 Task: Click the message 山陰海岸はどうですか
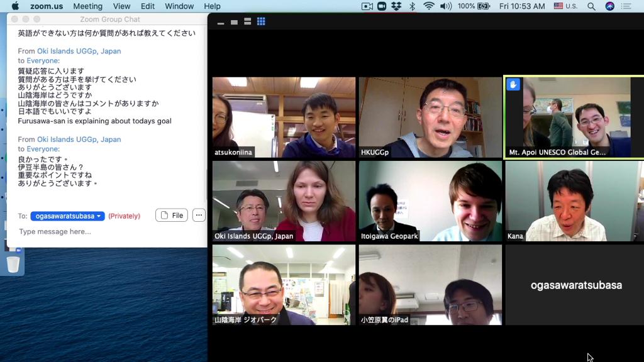tap(55, 96)
